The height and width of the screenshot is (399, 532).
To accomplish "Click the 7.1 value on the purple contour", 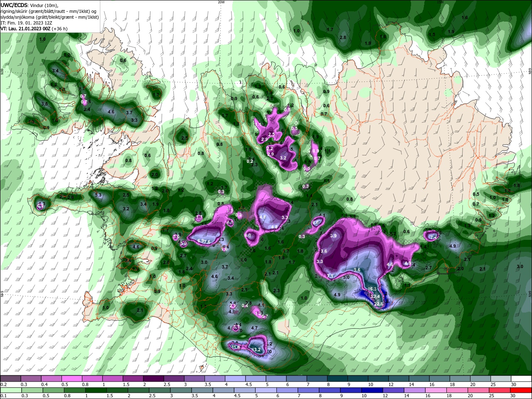I will tap(330, 276).
